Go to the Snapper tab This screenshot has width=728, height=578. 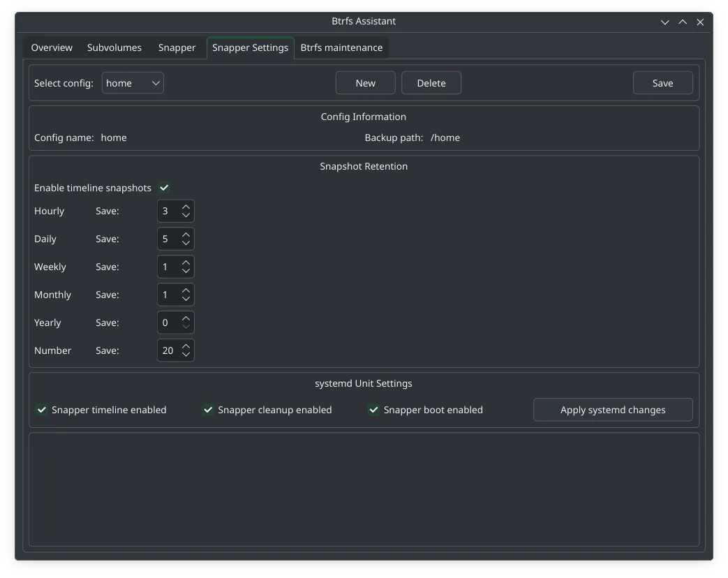177,48
